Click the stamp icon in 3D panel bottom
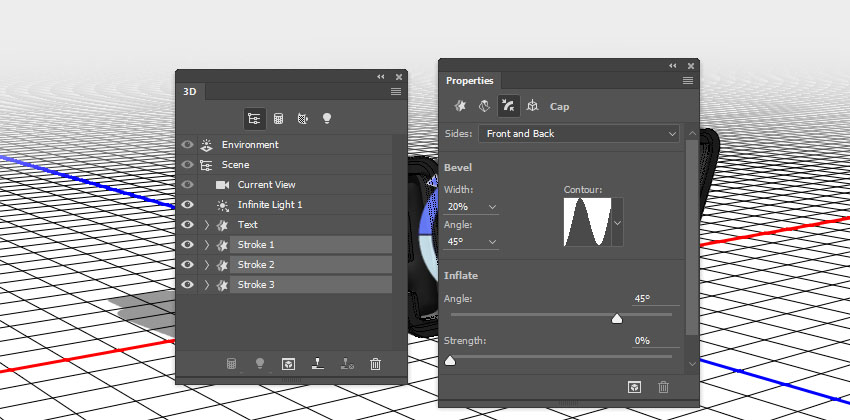The width and height of the screenshot is (850, 420). pyautogui.click(x=318, y=364)
